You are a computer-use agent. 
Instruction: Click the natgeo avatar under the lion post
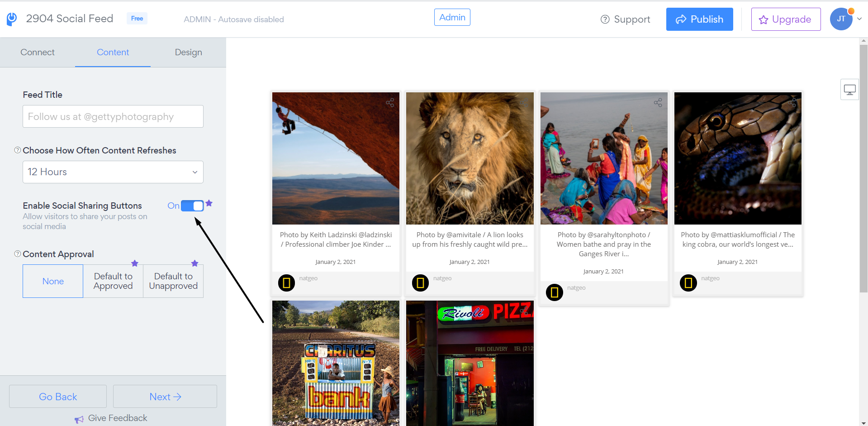point(420,283)
